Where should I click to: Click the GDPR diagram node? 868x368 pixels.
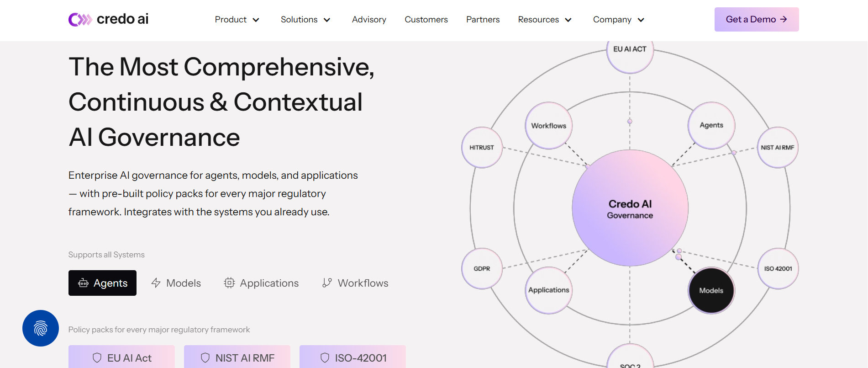tap(482, 268)
